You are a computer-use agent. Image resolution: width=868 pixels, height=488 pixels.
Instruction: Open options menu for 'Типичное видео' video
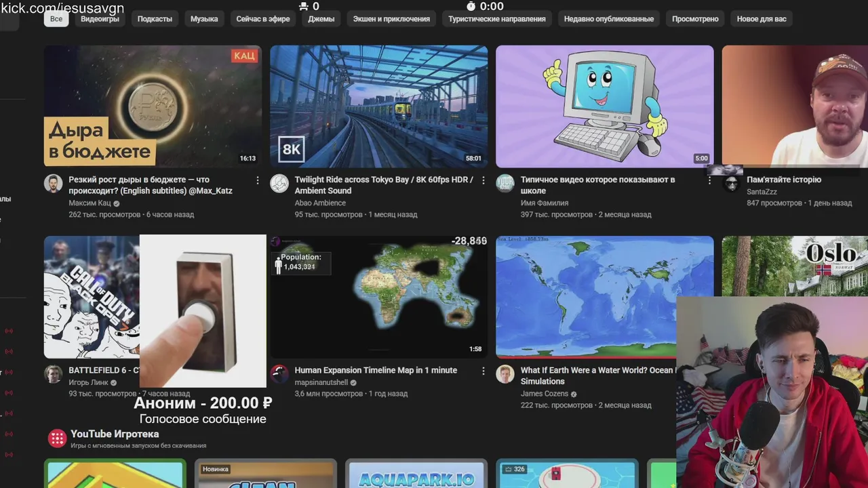(x=709, y=180)
